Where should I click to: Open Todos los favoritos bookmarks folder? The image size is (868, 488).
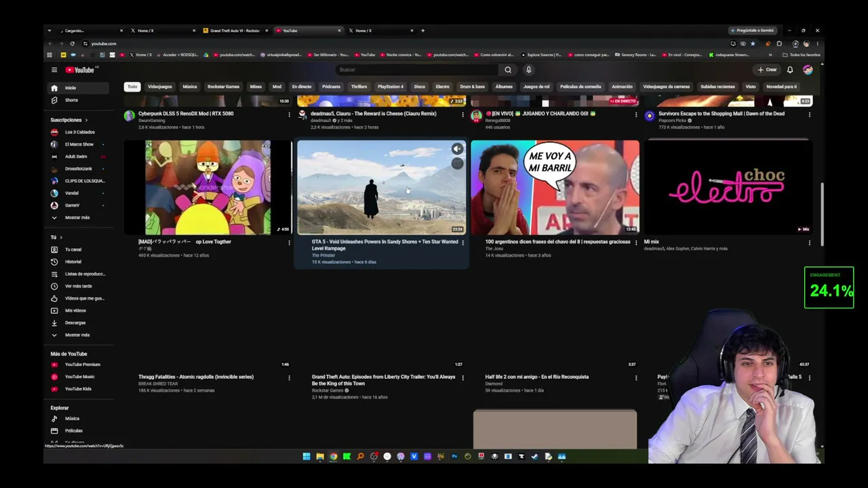[801, 55]
